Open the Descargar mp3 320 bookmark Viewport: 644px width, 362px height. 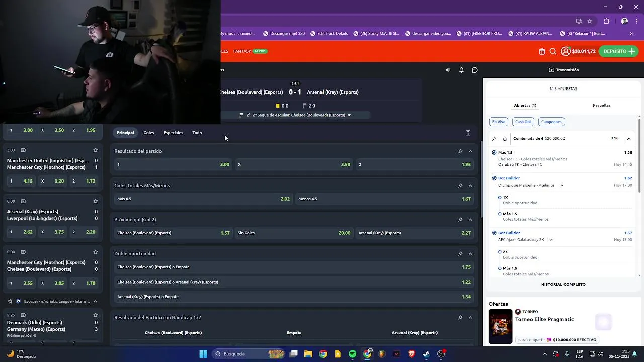click(x=284, y=34)
